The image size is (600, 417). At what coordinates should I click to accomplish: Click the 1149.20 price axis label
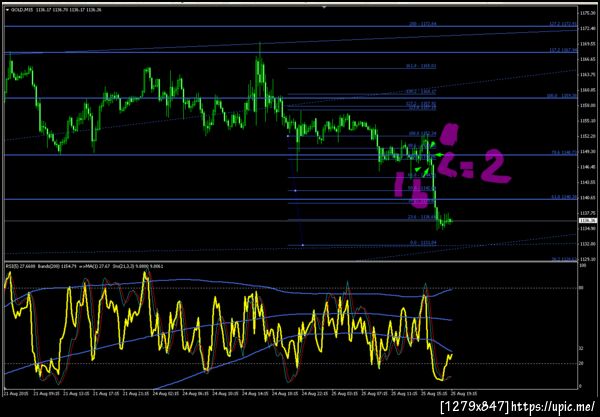pos(587,151)
